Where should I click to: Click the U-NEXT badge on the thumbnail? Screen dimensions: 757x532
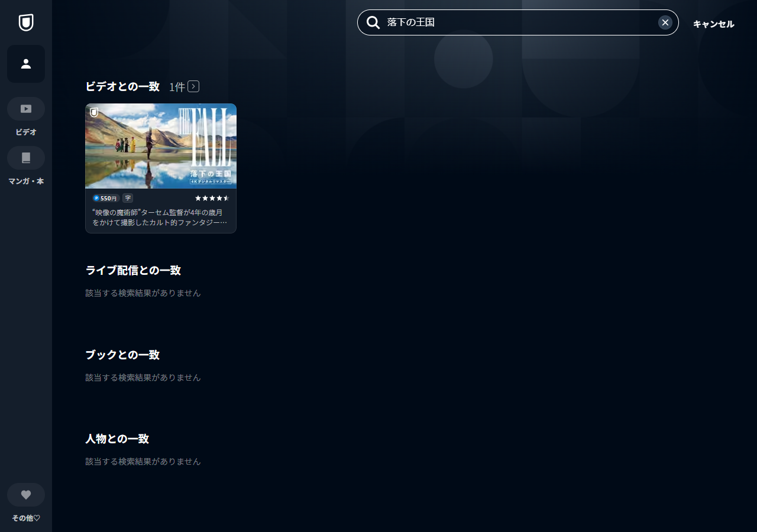94,112
